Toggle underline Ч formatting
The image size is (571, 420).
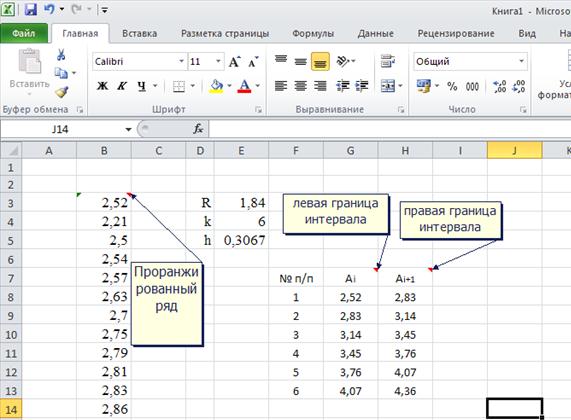tap(142, 86)
